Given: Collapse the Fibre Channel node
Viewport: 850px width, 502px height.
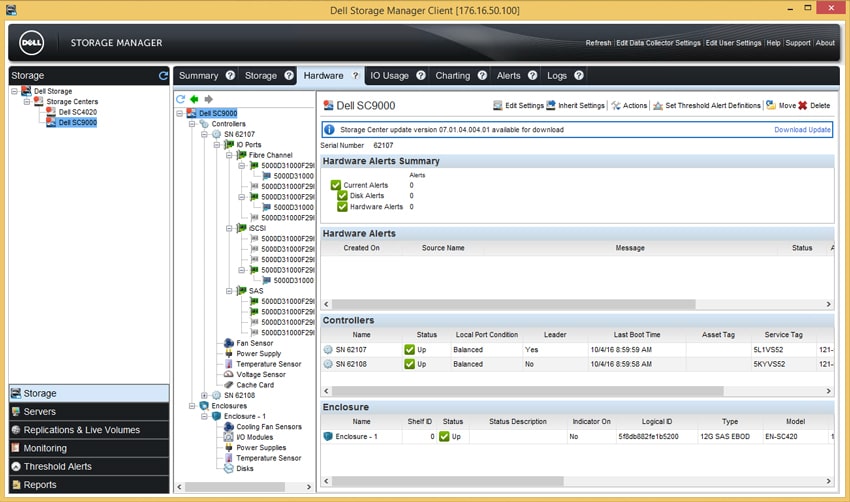Looking at the screenshot, I should tap(229, 155).
